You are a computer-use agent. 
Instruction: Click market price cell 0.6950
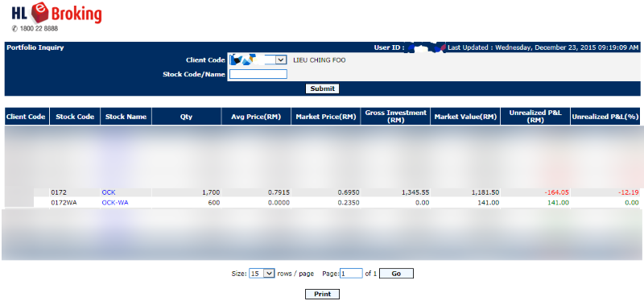tap(349, 192)
